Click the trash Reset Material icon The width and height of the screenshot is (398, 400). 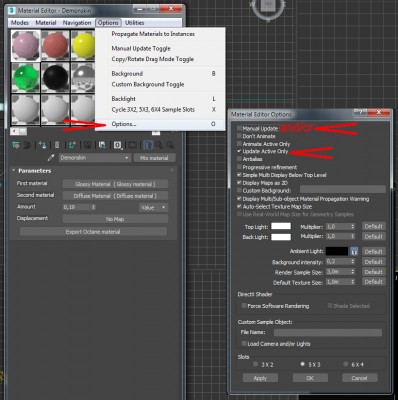57,145
